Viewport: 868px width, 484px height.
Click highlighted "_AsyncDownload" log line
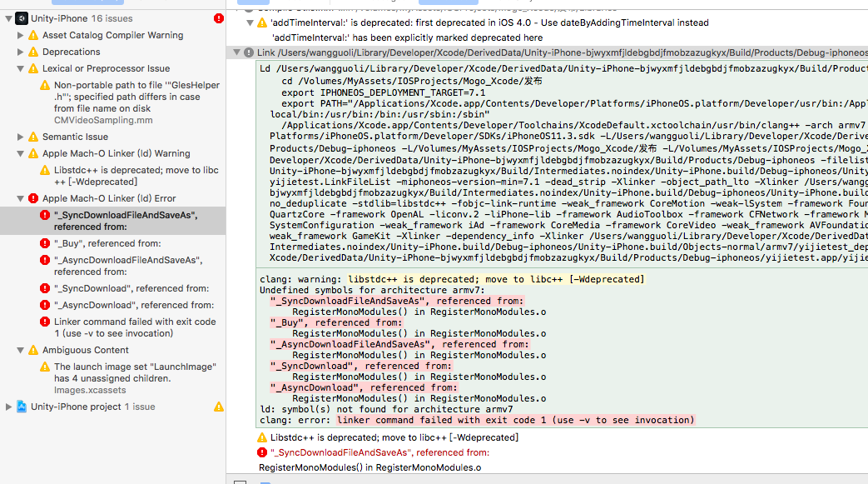click(x=364, y=387)
